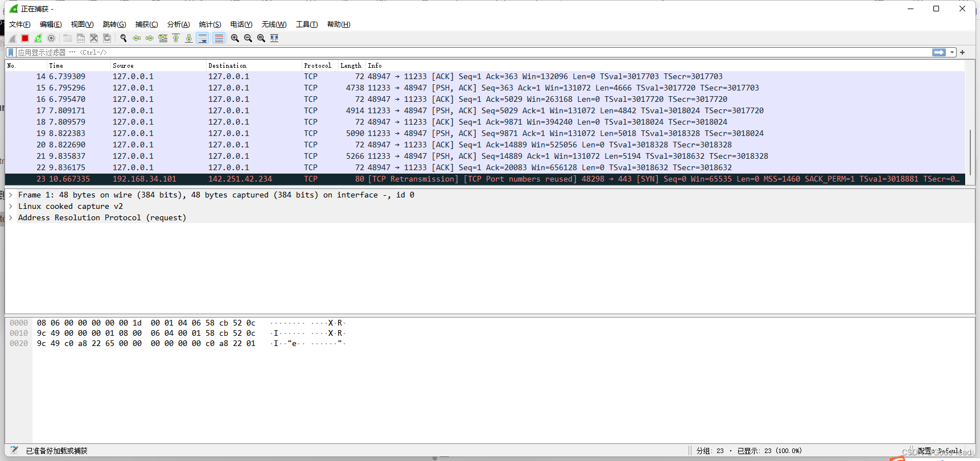Select packet 17 with Len=4842
The image size is (980, 461).
click(485, 110)
